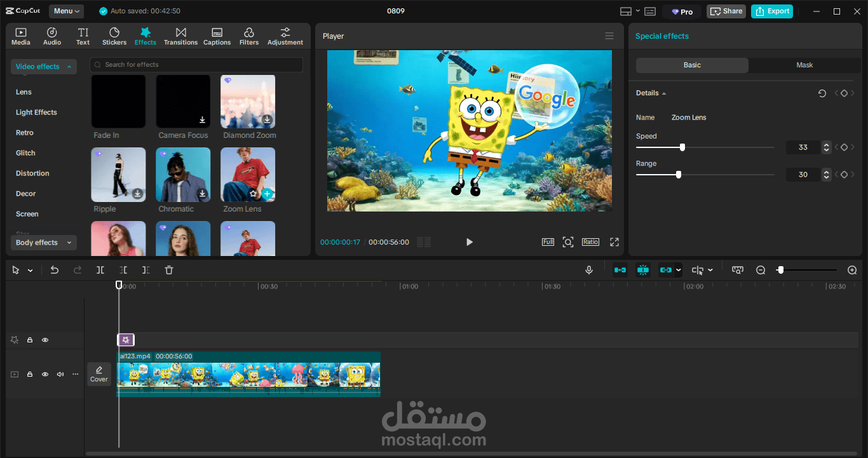Image resolution: width=868 pixels, height=458 pixels.
Task: Click the Range slider handle
Action: 679,175
